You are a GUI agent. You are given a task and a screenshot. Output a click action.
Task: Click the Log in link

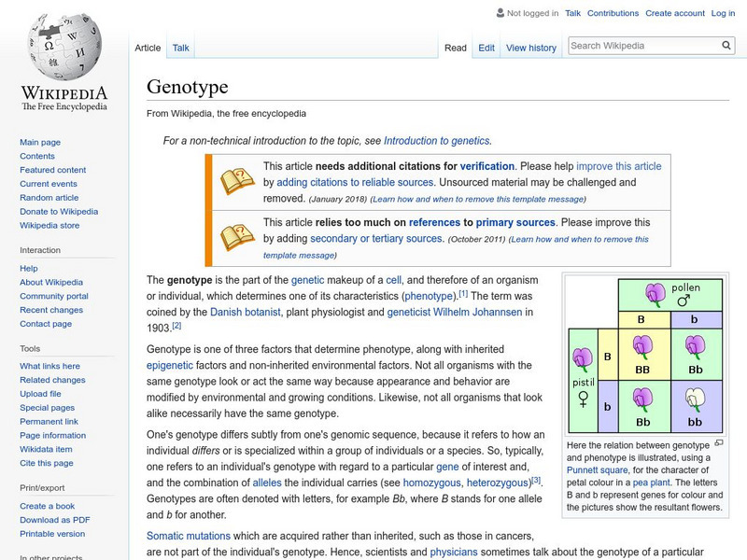[x=723, y=13]
